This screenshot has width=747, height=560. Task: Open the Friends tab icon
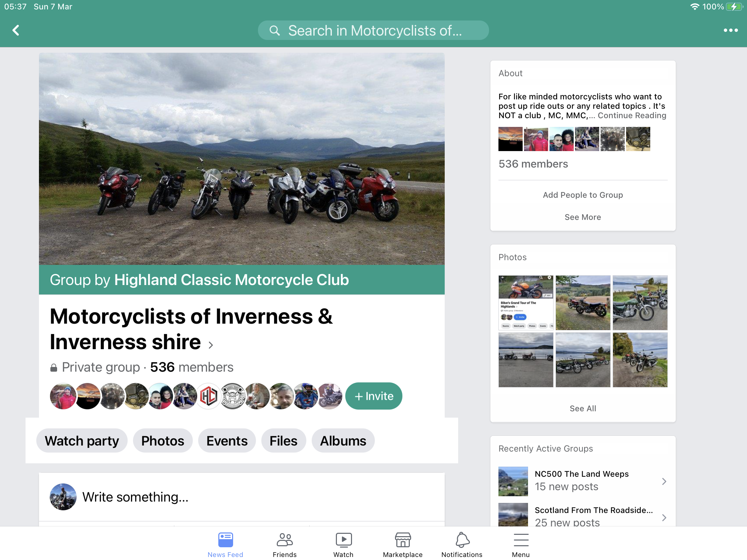click(284, 540)
